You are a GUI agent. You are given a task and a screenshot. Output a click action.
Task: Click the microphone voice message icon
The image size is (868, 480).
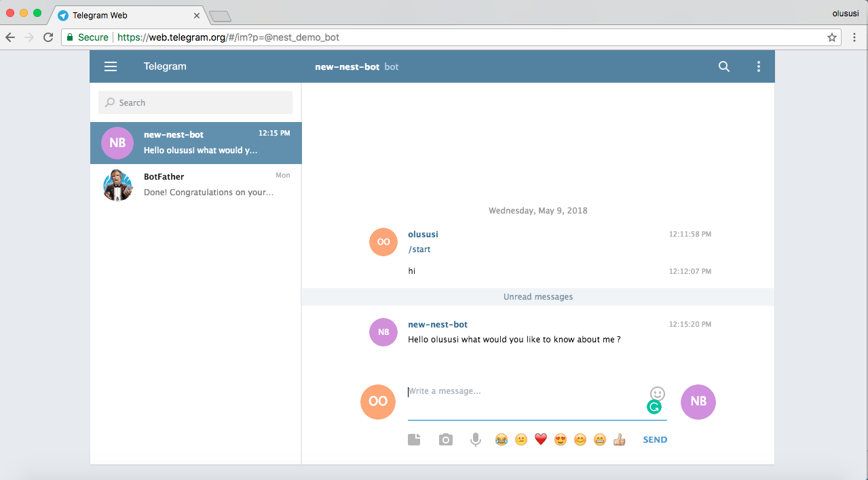pos(476,439)
